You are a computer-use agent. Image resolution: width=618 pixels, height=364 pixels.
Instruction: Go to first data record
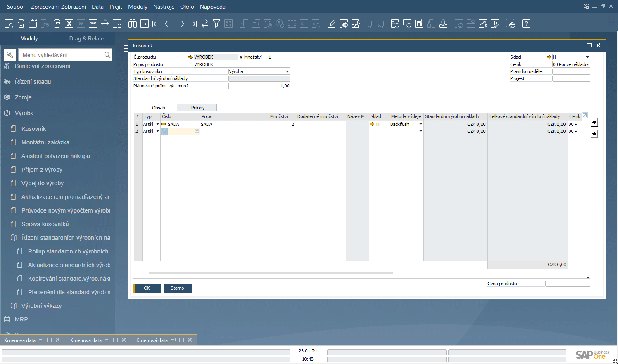[x=156, y=24]
